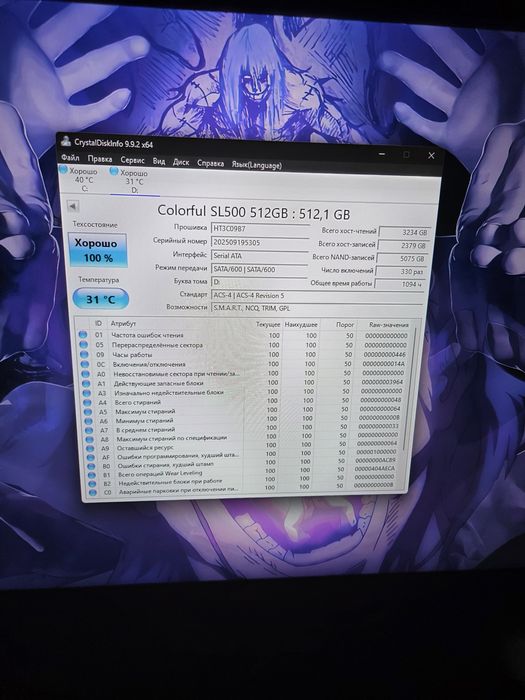This screenshot has height=700, width=525.
Task: Click the Прошивка field HT3C09B7
Action: 260,229
